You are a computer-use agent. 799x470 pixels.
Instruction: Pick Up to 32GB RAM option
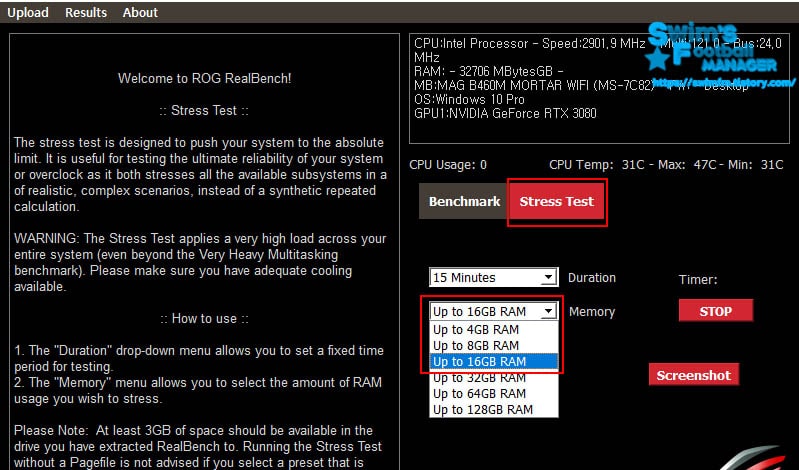coord(494,378)
